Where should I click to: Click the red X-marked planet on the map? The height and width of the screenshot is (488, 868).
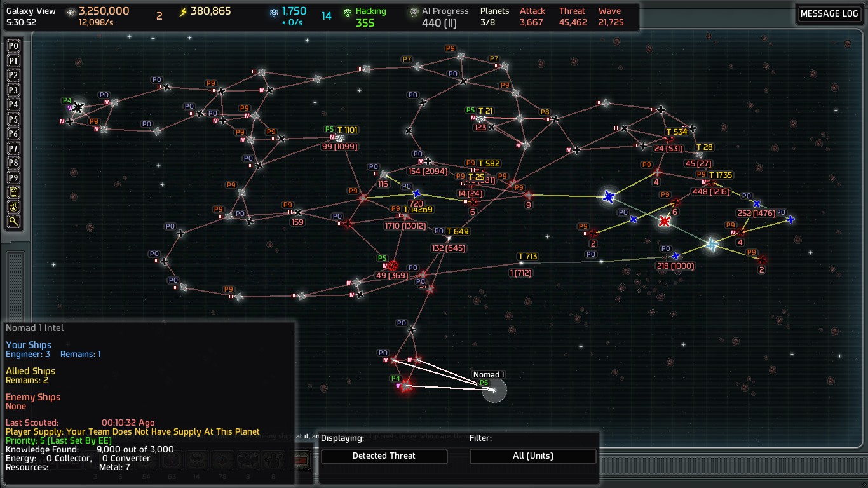(665, 221)
